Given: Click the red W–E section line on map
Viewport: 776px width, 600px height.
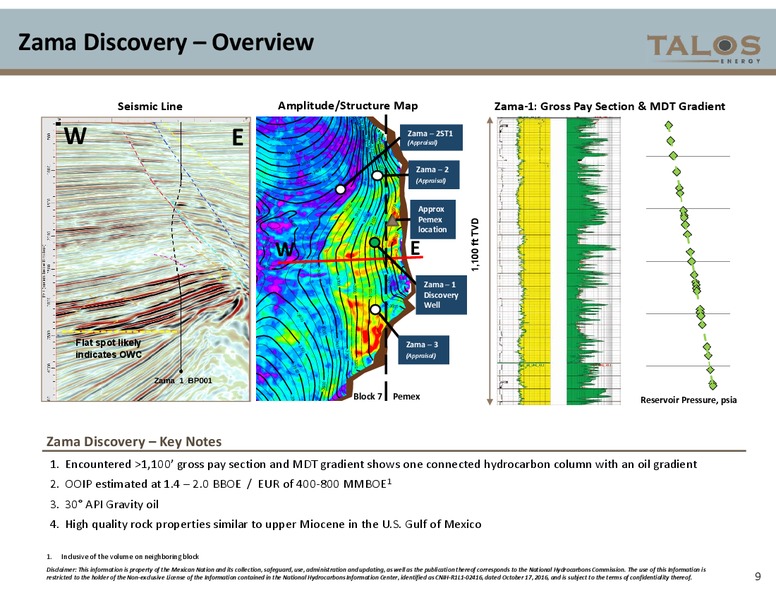Looking at the screenshot, I should coord(349,259).
